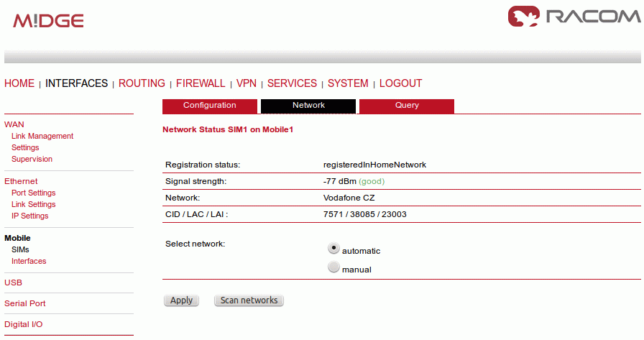Viewport: 644px width, 340px height.
Task: Open the SERVICES menu
Action: (292, 83)
